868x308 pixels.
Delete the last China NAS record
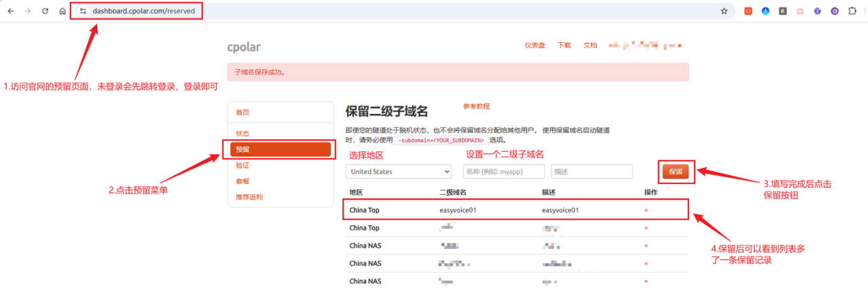pyautogui.click(x=646, y=281)
